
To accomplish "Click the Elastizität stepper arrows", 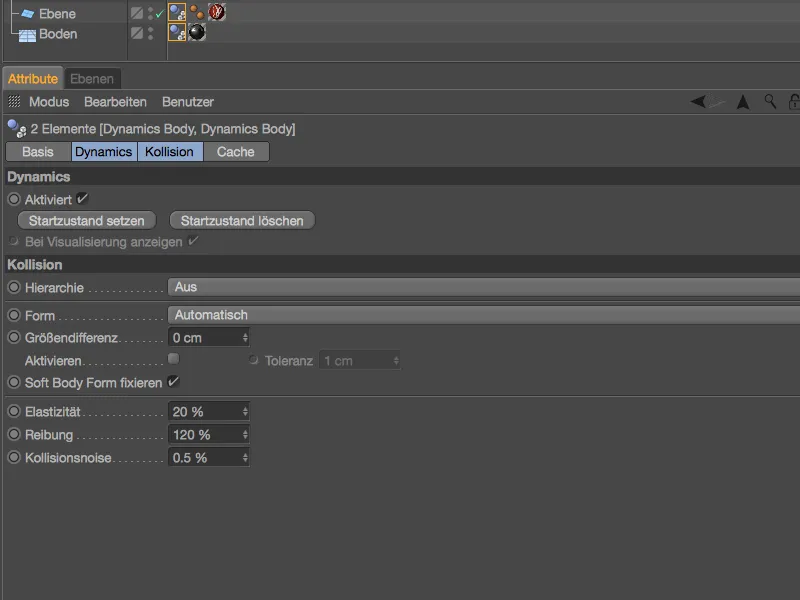I will pos(245,412).
